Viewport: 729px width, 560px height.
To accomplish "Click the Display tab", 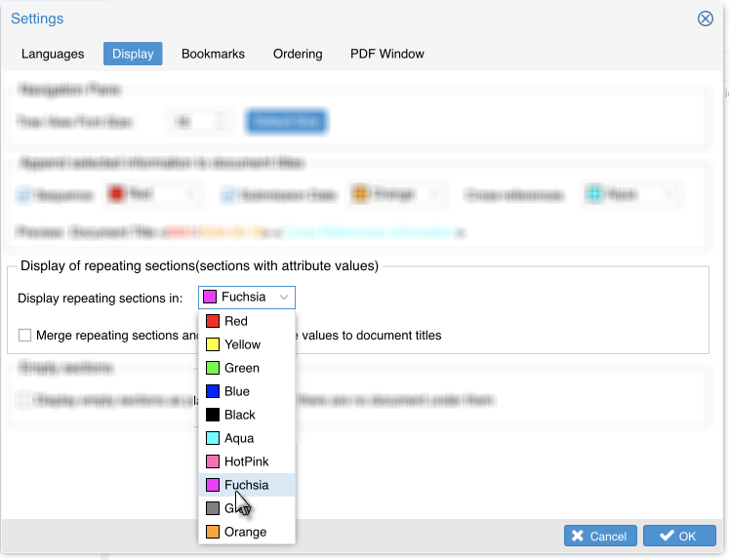I will pos(133,54).
